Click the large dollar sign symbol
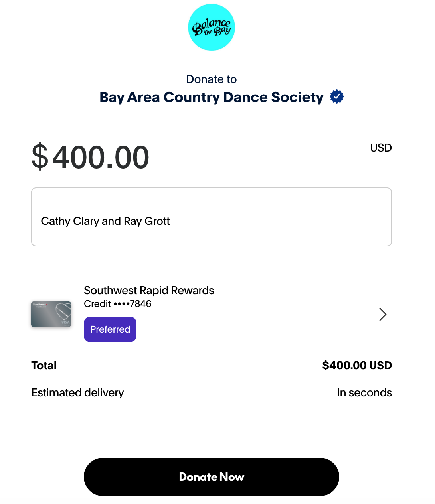This screenshot has width=435, height=504. [x=40, y=157]
